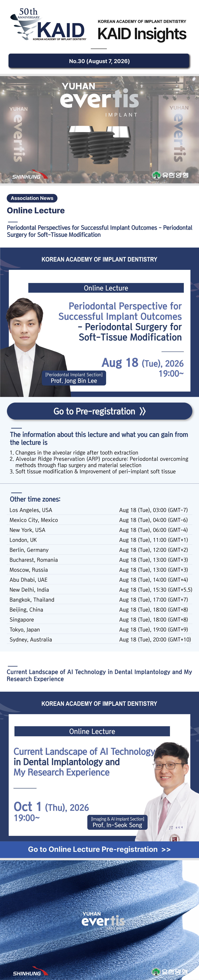Open the Periodontal Perspectives lecture title link
The image size is (199, 980).
point(99,231)
